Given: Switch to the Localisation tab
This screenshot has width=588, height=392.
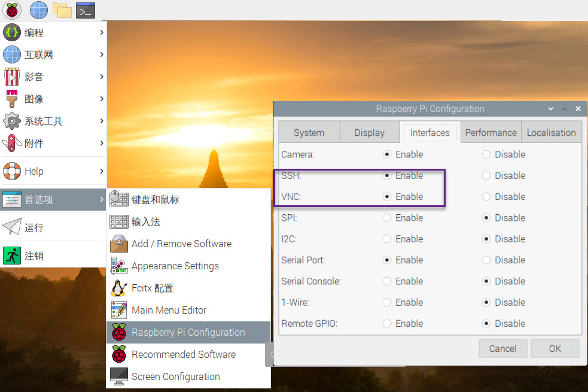Looking at the screenshot, I should pyautogui.click(x=552, y=132).
